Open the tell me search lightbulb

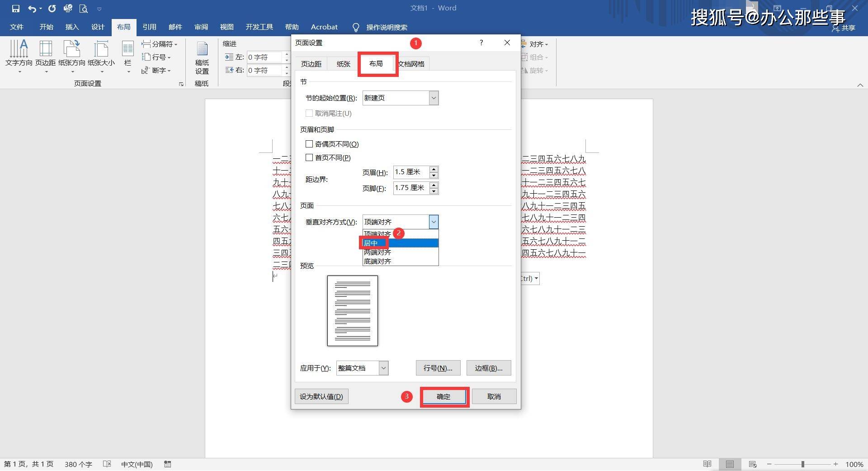356,27
